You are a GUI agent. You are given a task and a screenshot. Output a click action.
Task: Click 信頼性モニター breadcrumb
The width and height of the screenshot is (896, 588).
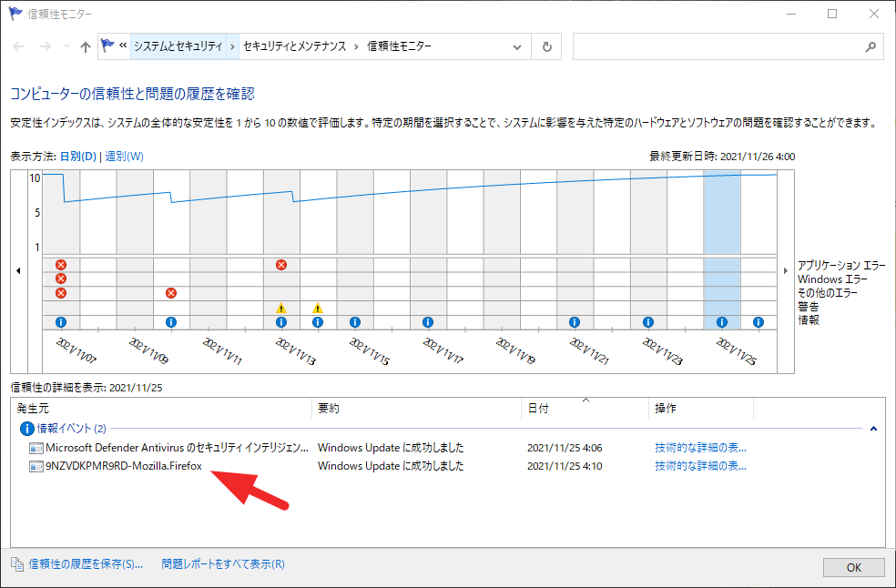coord(399,46)
